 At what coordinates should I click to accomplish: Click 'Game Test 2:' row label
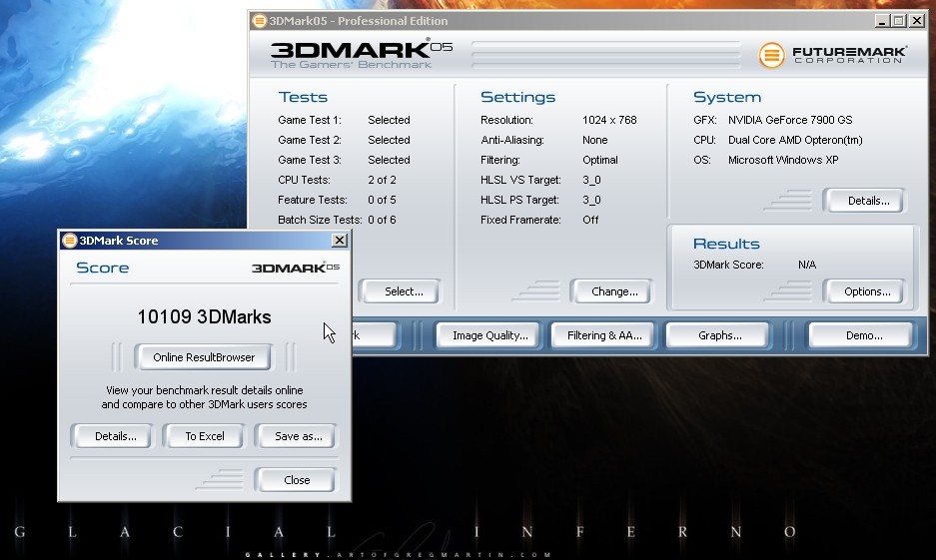coord(310,140)
